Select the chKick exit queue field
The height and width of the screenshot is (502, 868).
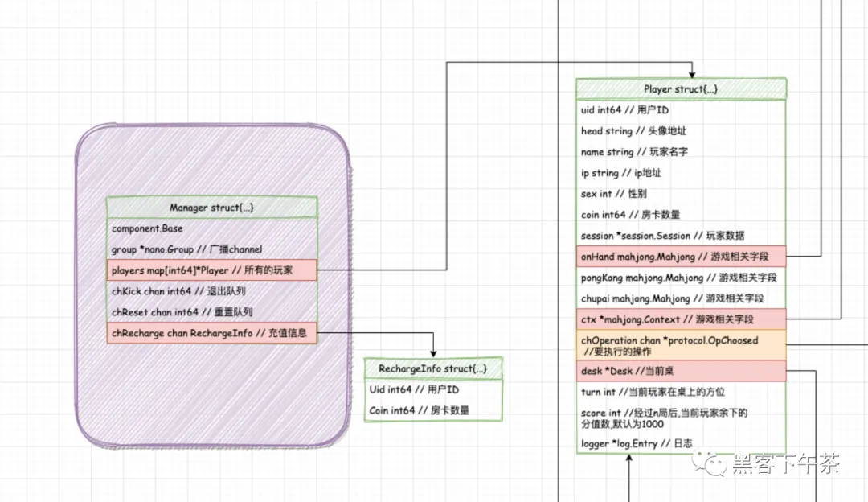point(212,291)
